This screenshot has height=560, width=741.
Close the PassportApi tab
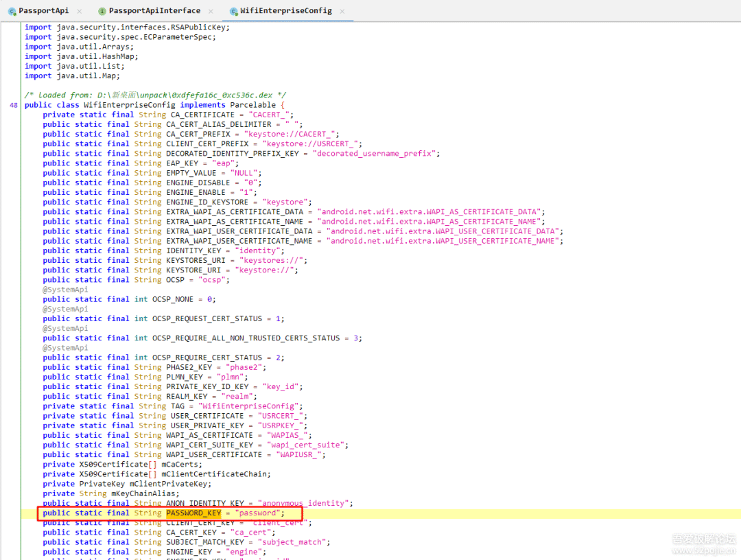pos(80,11)
